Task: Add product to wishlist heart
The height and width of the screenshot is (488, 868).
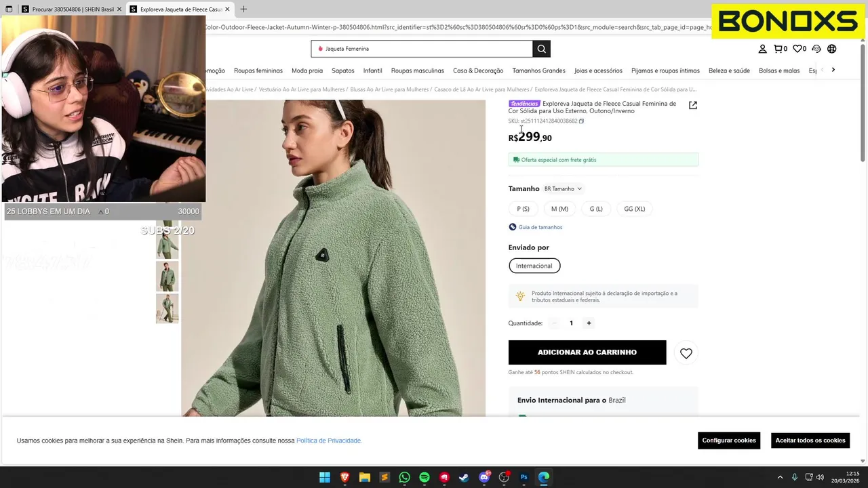Action: click(686, 353)
